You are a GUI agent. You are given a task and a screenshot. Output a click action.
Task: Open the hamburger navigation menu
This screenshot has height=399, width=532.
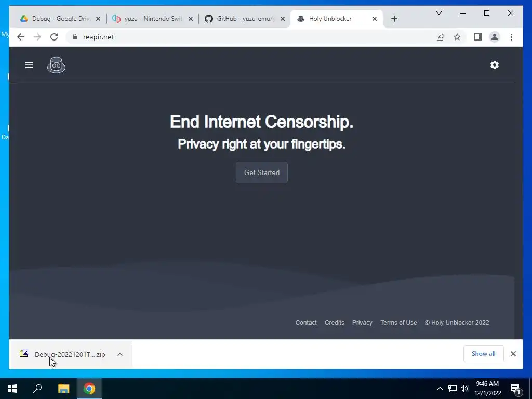29,65
